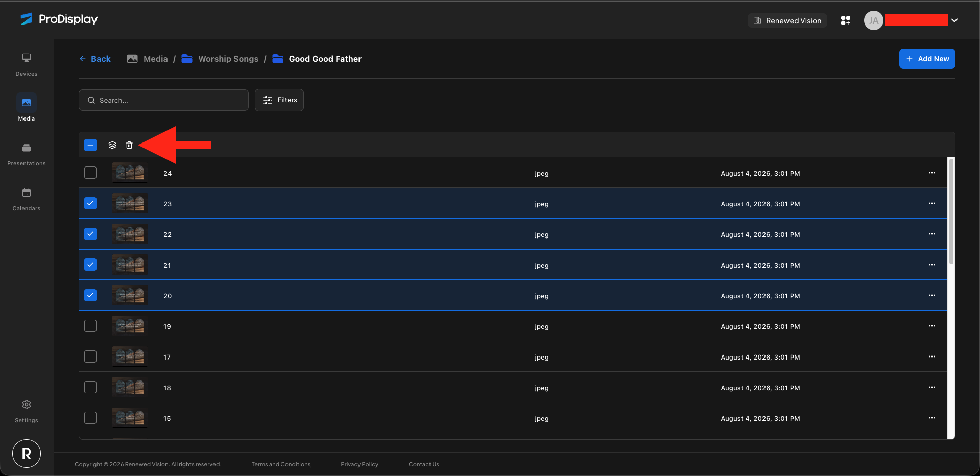The width and height of the screenshot is (980, 476).
Task: Click the JA user avatar
Action: [x=873, y=20]
